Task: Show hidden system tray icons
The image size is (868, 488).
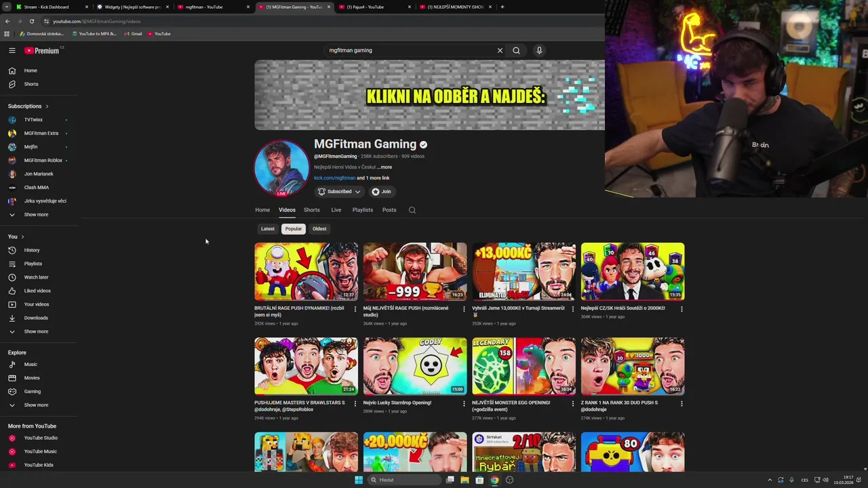Action: [x=770, y=480]
